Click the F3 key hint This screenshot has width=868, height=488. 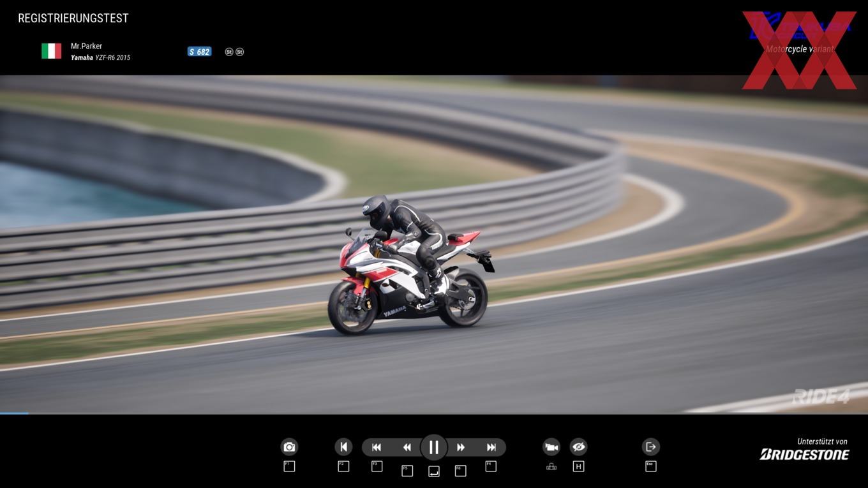[x=377, y=466]
